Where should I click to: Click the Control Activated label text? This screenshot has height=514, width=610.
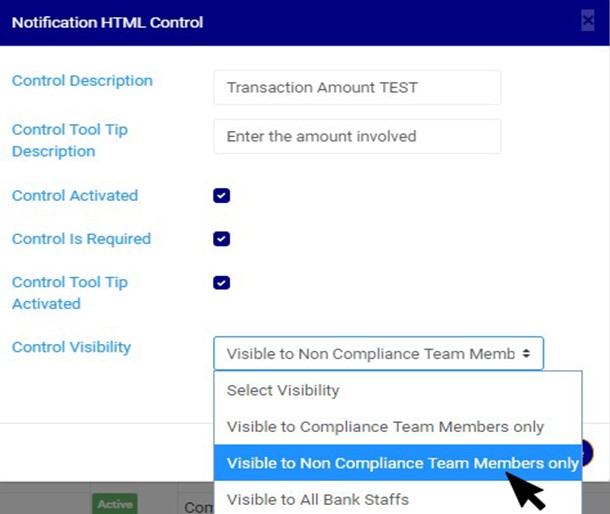[75, 196]
